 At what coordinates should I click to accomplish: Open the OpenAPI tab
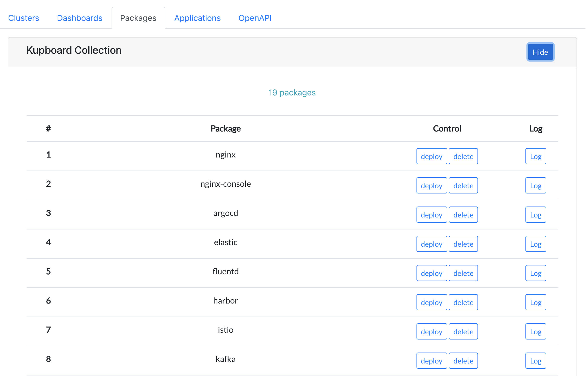coord(255,18)
